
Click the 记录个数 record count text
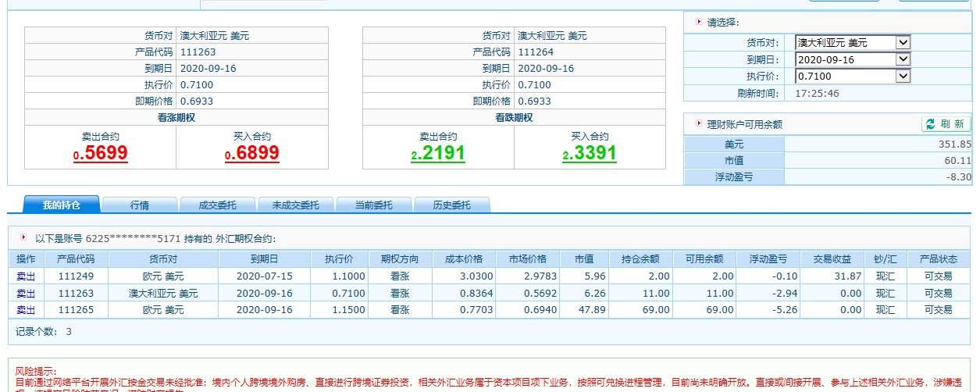coord(44,332)
